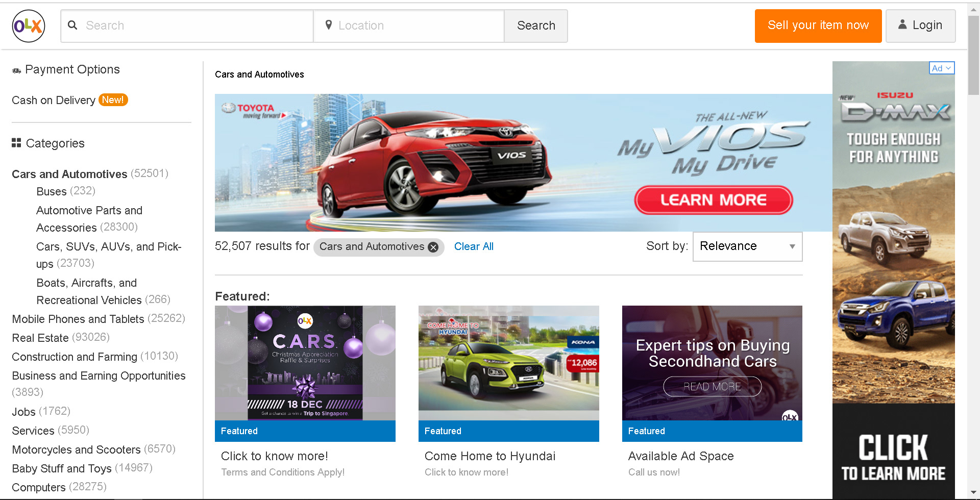980x500 pixels.
Task: Open Cars and Automotives category
Action: (x=69, y=174)
